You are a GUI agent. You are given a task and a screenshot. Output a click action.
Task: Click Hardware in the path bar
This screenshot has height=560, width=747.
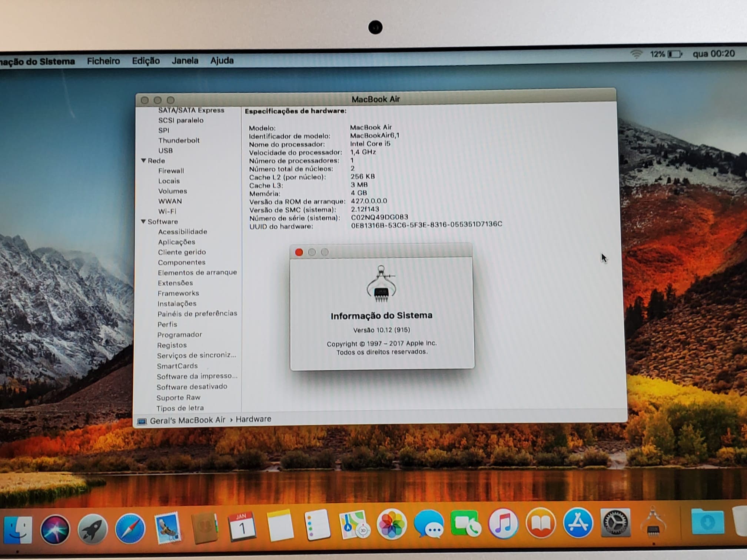[x=253, y=419]
